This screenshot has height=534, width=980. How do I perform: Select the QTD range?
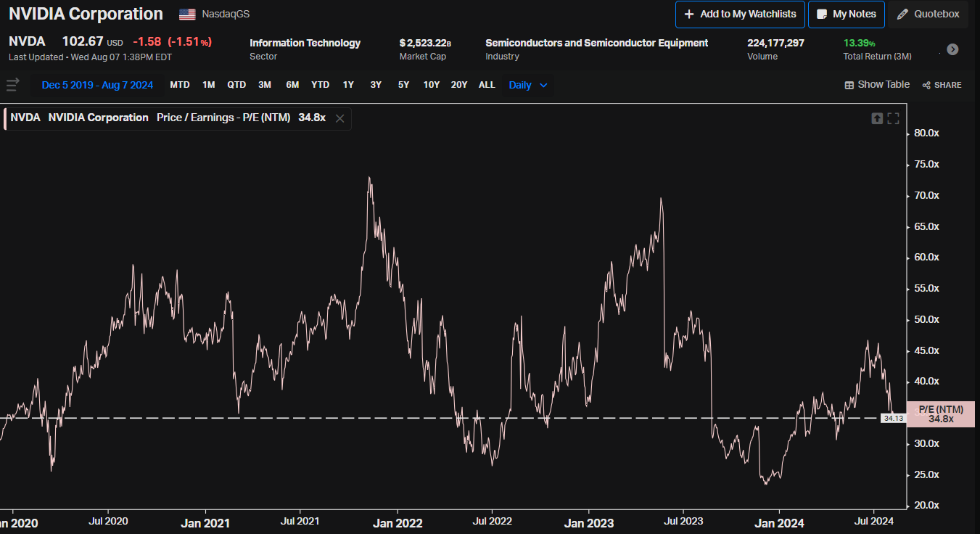click(236, 85)
